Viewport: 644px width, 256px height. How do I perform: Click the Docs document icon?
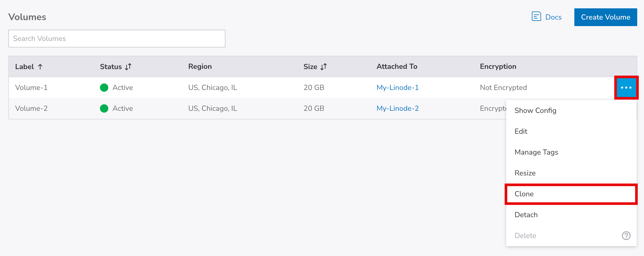(x=536, y=16)
